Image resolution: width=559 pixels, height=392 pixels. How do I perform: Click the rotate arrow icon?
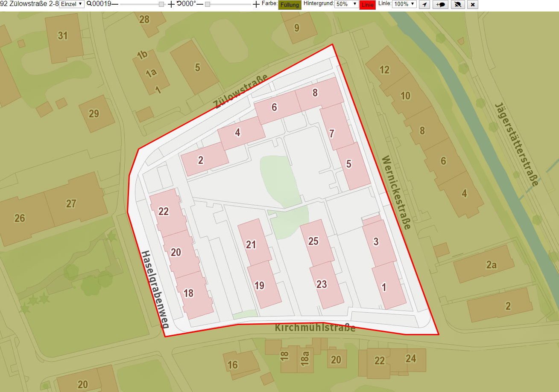pos(179,4)
